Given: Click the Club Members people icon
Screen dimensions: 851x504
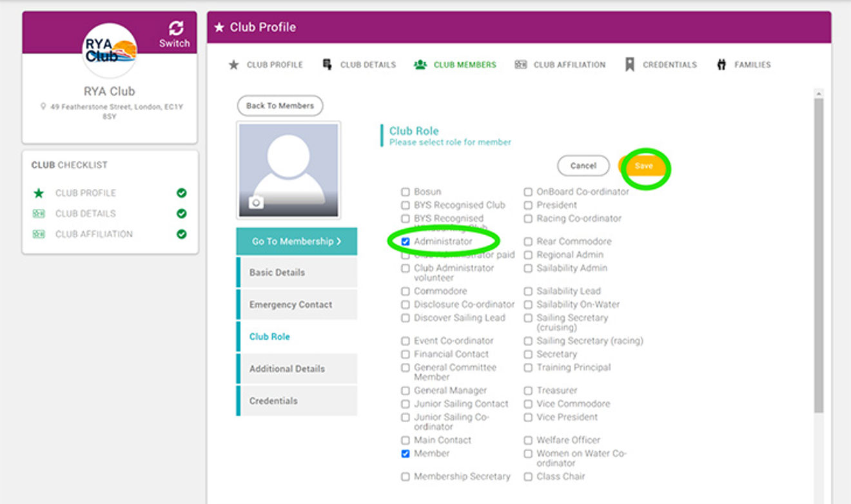Looking at the screenshot, I should [420, 65].
